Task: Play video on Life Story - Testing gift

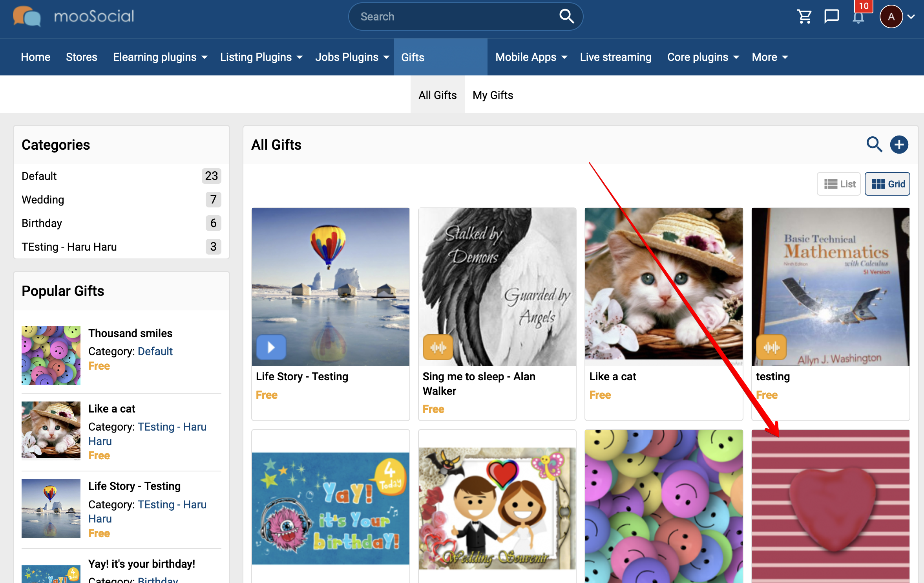Action: [271, 347]
